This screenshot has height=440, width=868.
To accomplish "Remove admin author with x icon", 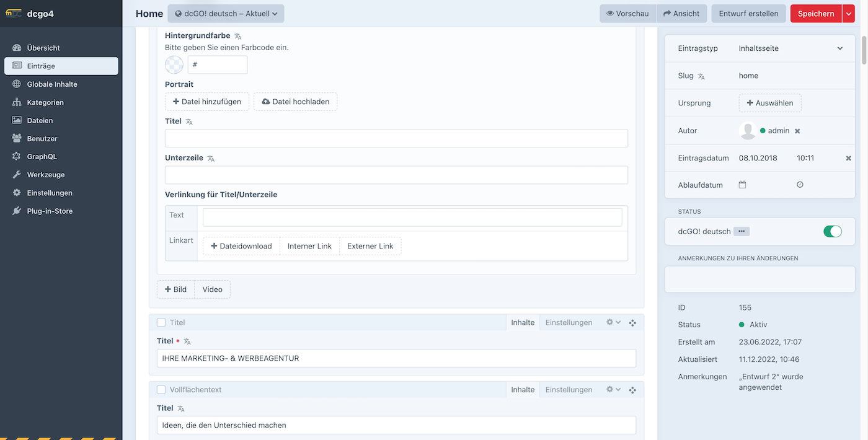I will 797,131.
